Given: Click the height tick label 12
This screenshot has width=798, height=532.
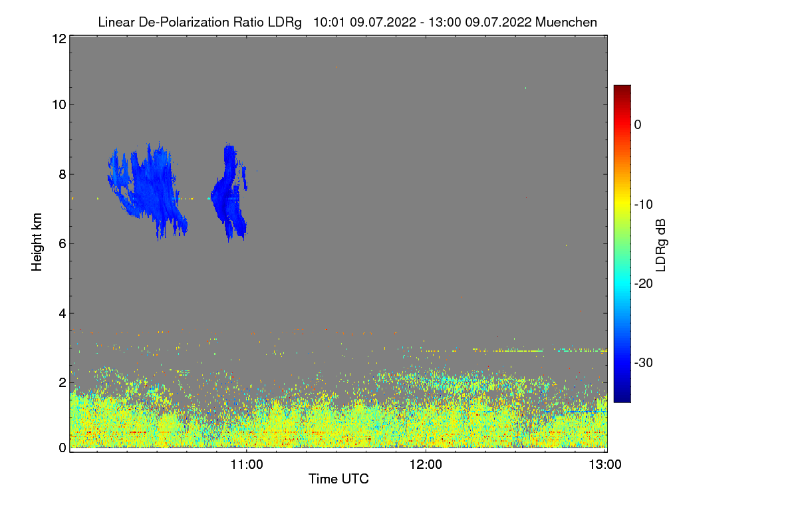Looking at the screenshot, I should (x=59, y=39).
